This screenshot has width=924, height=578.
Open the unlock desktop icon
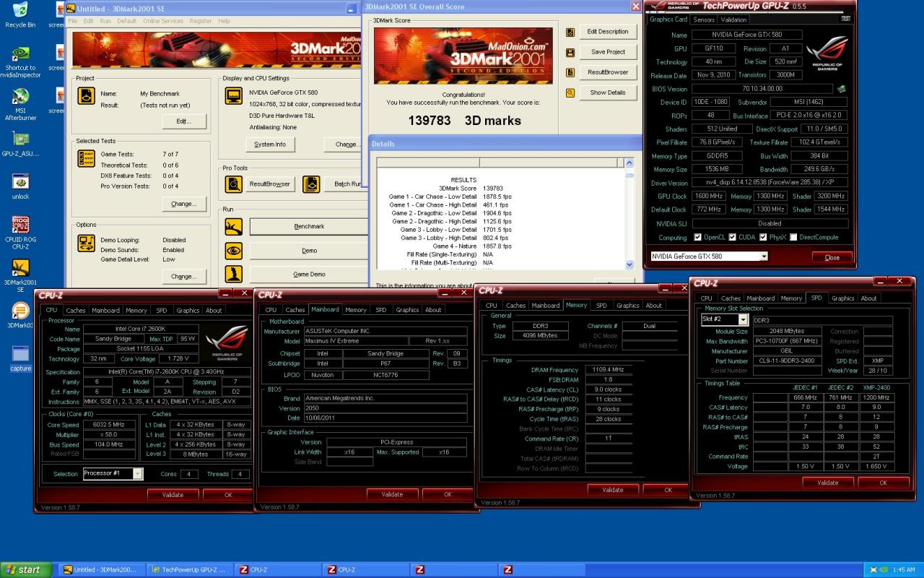pyautogui.click(x=21, y=182)
